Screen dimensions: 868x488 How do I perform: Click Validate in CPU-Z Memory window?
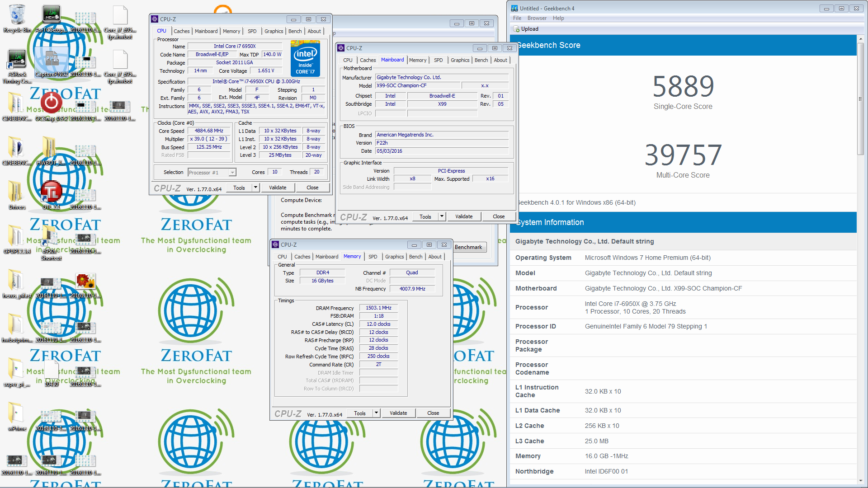[x=398, y=413]
